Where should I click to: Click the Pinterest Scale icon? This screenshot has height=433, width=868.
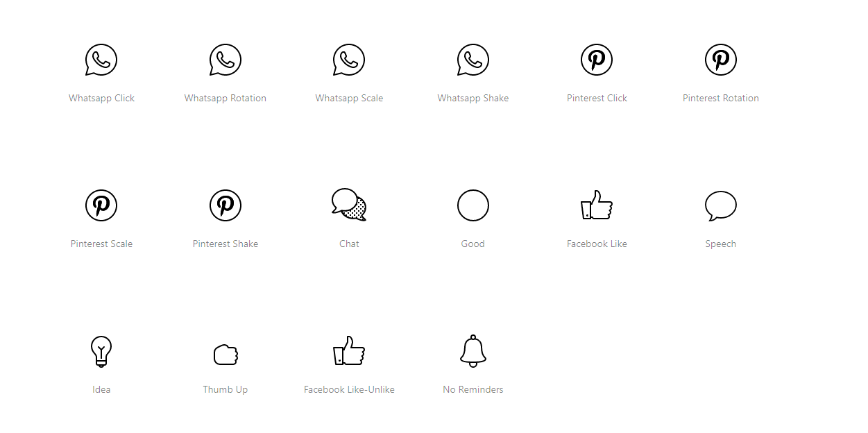101,205
